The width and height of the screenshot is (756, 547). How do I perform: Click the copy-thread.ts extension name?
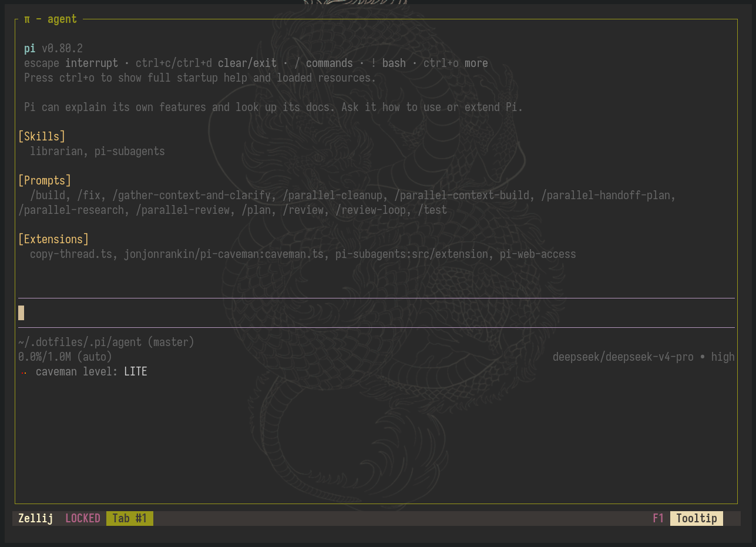click(71, 254)
